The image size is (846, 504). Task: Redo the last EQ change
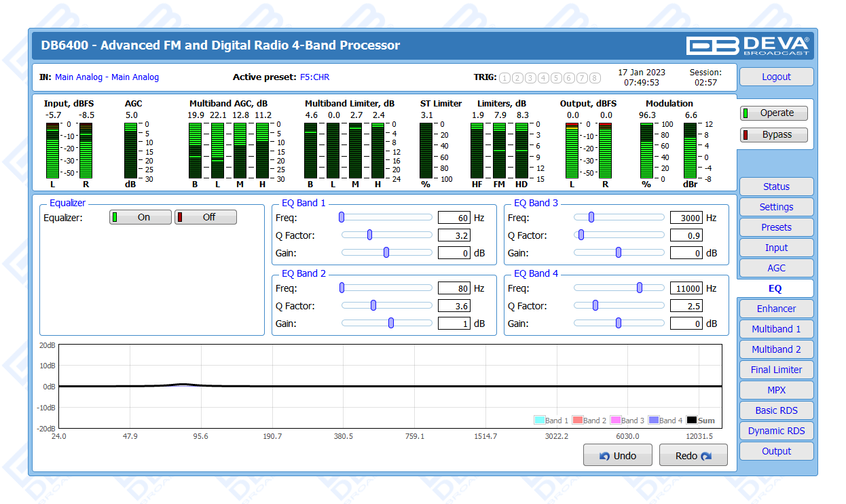(x=693, y=456)
